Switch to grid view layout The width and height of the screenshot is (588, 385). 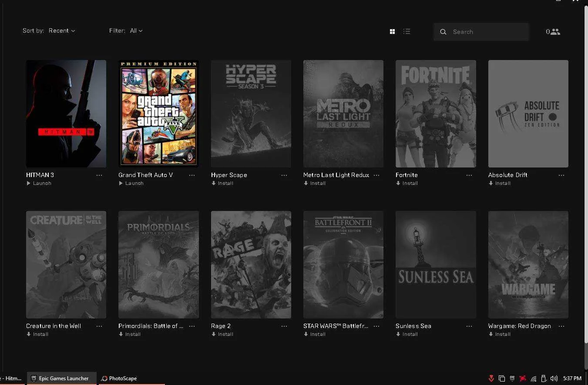click(392, 31)
